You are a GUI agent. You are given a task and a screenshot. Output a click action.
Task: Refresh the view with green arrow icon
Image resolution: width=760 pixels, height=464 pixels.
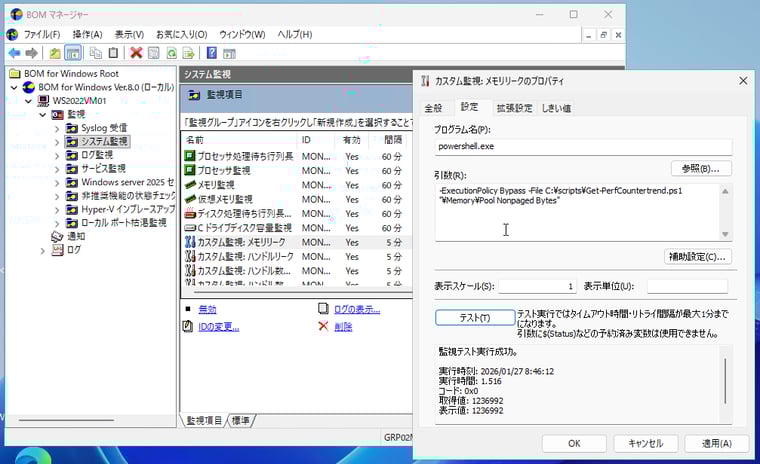172,53
